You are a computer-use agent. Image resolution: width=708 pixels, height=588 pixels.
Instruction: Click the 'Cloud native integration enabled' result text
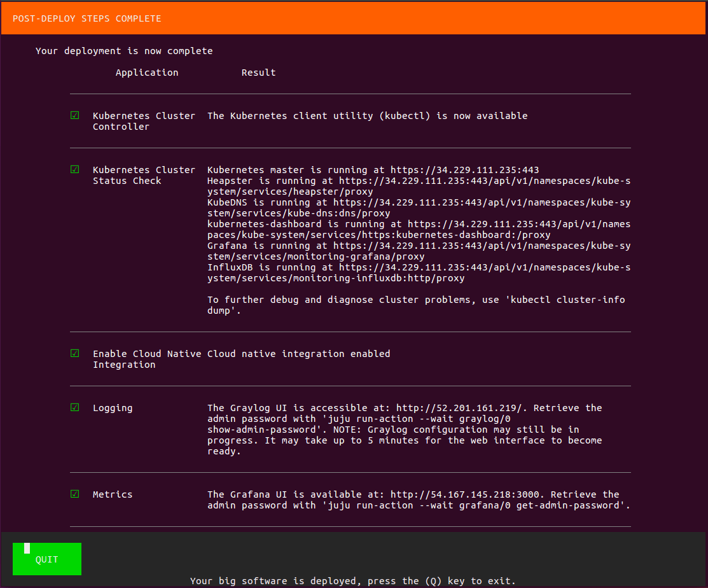coord(298,354)
